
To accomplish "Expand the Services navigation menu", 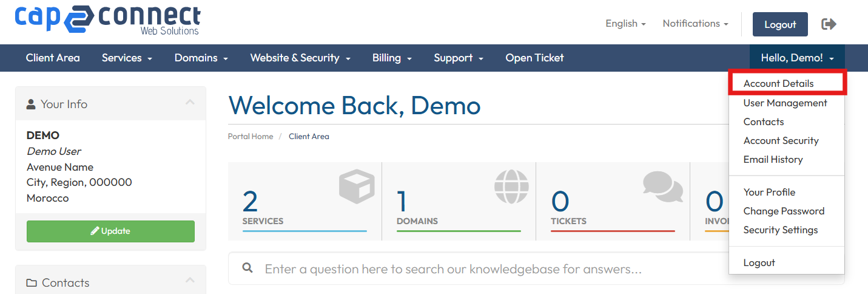I will tap(127, 58).
